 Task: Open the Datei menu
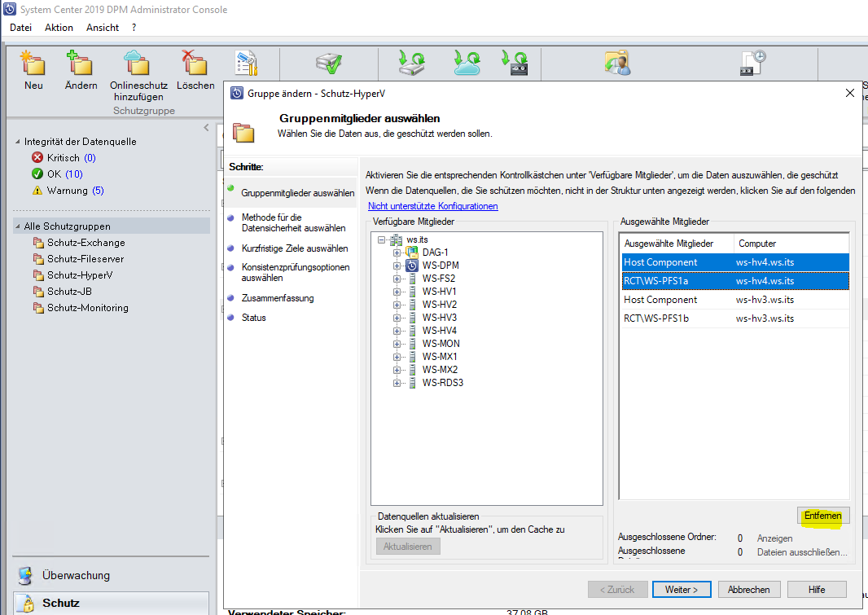point(20,28)
